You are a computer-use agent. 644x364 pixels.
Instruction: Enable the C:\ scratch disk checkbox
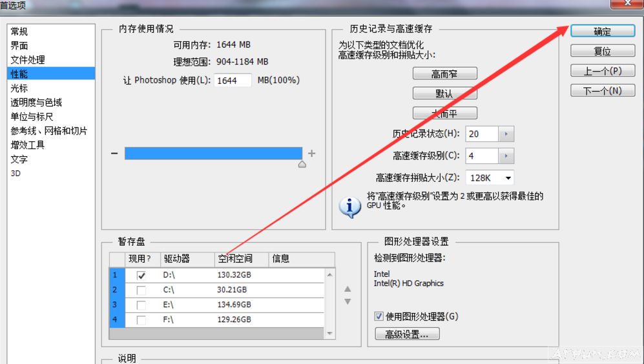141,290
